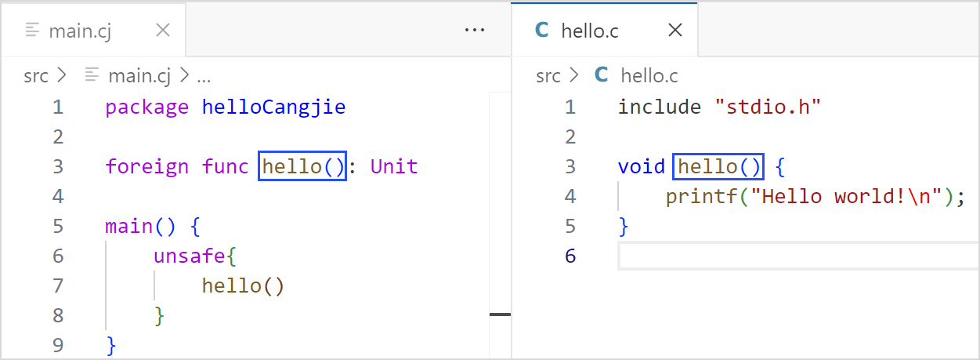This screenshot has width=980, height=360.
Task: Open the More Actions ellipsis menu
Action: point(475,31)
